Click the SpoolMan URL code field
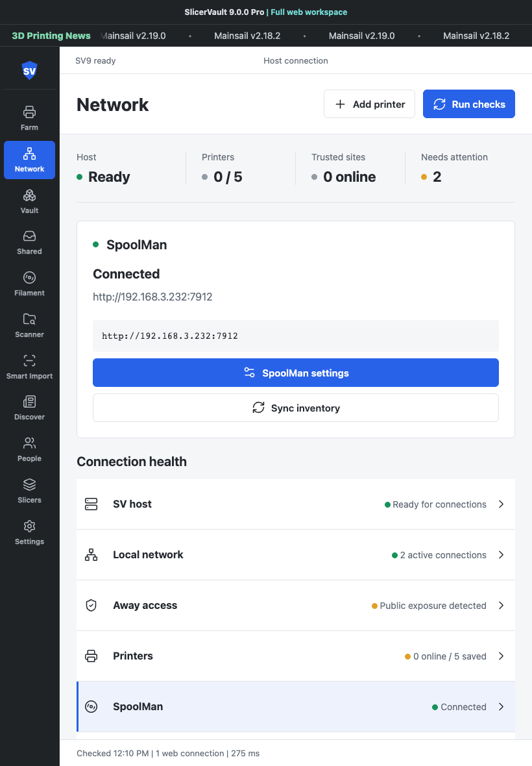532x766 pixels. click(x=296, y=336)
